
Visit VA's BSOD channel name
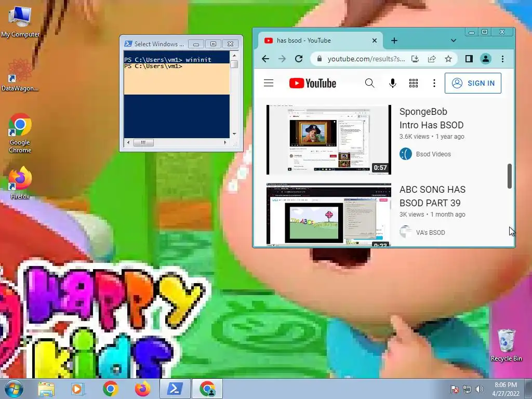pyautogui.click(x=430, y=232)
